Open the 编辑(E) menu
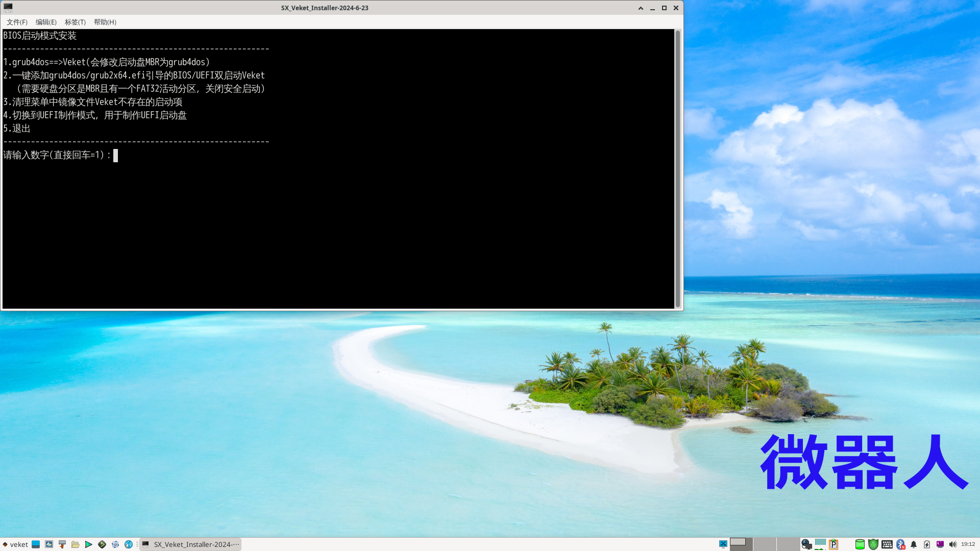Viewport: 980px width, 551px height. 46,22
